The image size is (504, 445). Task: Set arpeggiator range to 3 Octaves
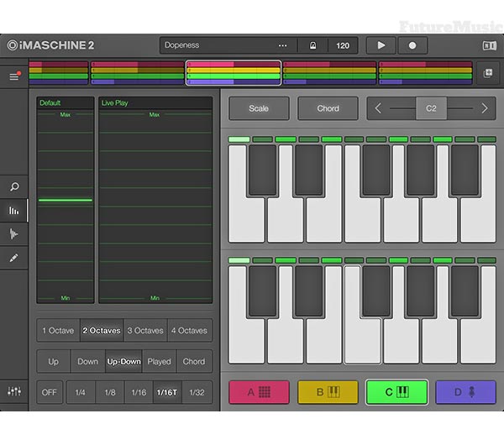[x=145, y=330]
